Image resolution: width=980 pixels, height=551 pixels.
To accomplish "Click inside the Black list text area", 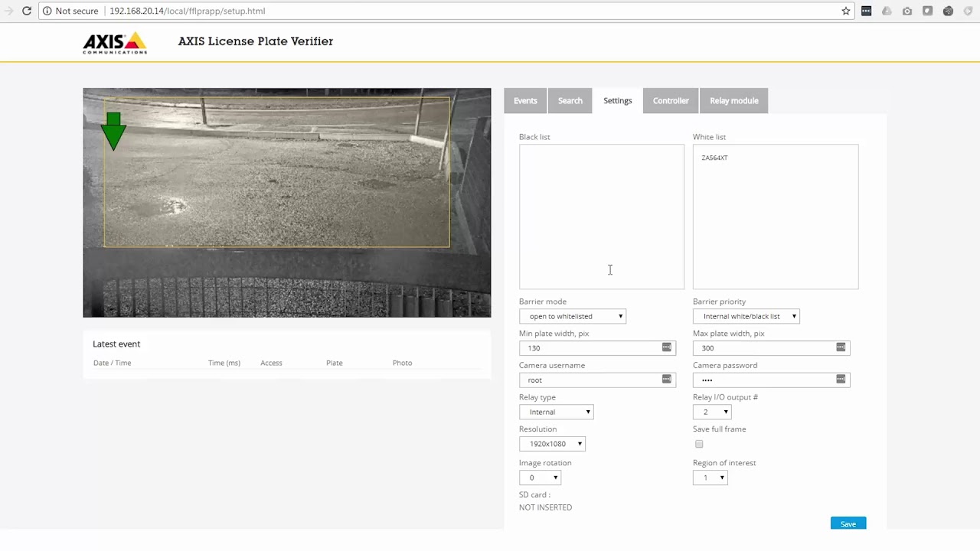I will click(602, 217).
